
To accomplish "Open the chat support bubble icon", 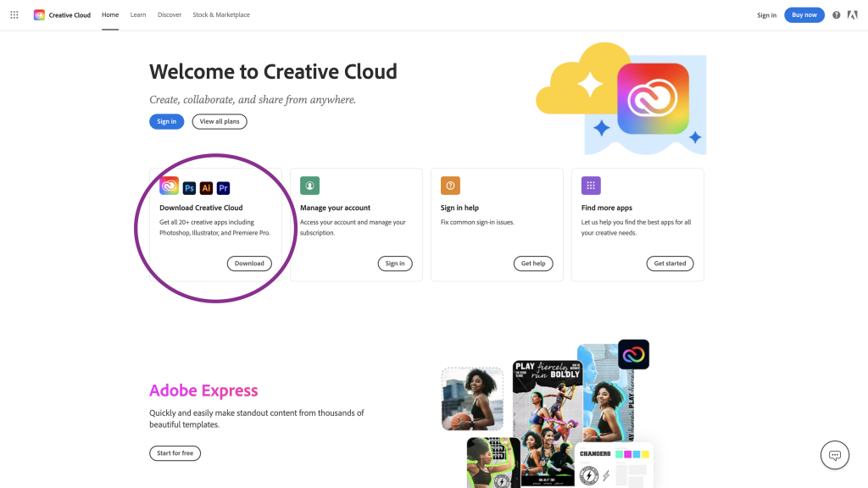I will [835, 455].
